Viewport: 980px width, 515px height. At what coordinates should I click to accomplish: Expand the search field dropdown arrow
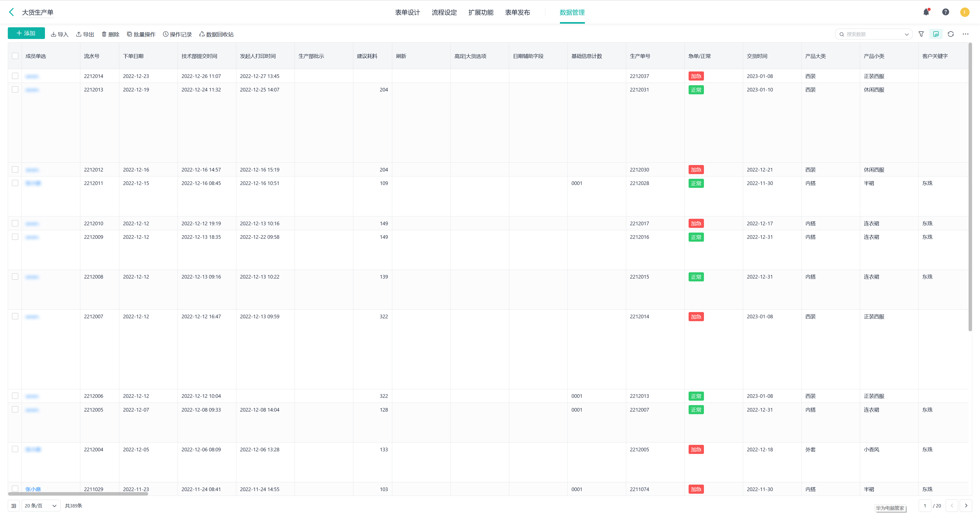[x=907, y=34]
